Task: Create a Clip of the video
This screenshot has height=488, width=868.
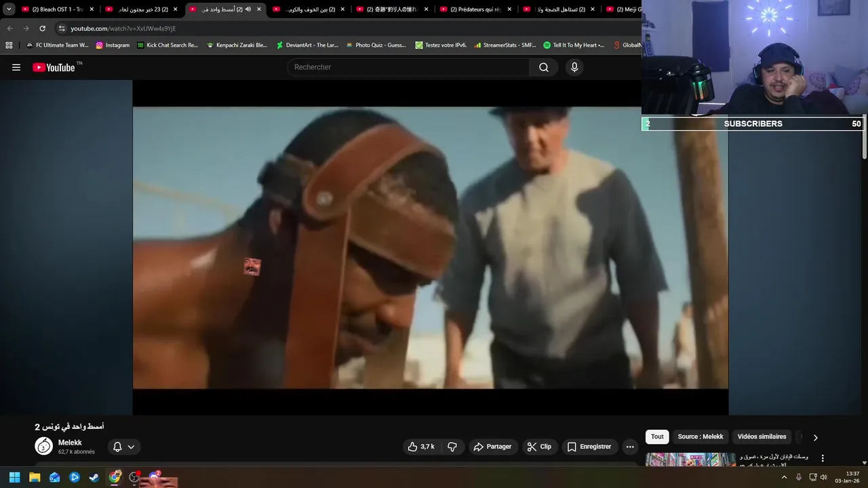Action: (x=540, y=447)
